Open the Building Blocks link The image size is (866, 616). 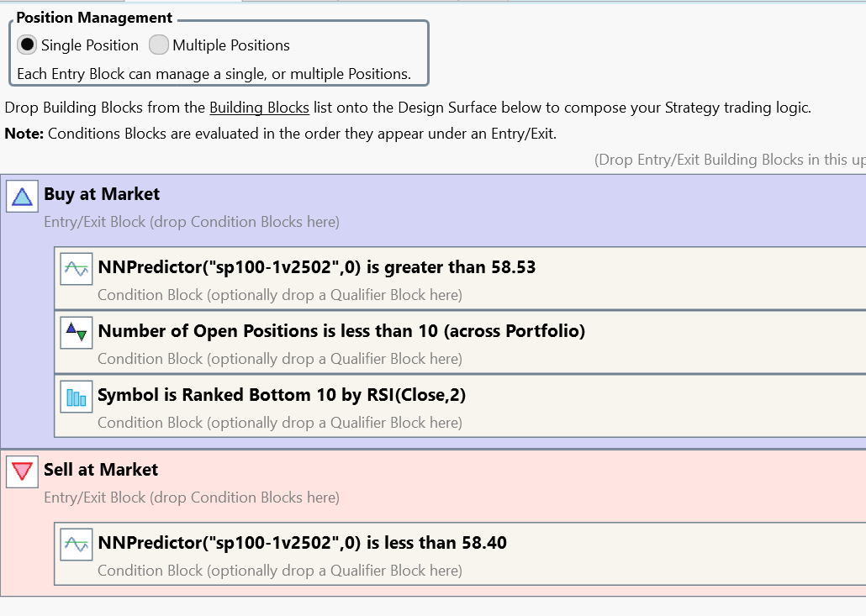pos(259,108)
